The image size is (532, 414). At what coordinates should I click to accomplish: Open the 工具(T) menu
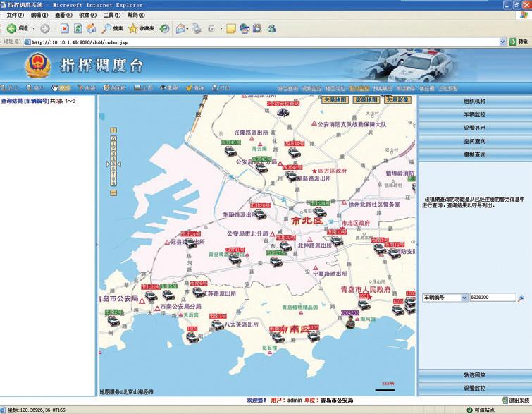pyautogui.click(x=112, y=15)
